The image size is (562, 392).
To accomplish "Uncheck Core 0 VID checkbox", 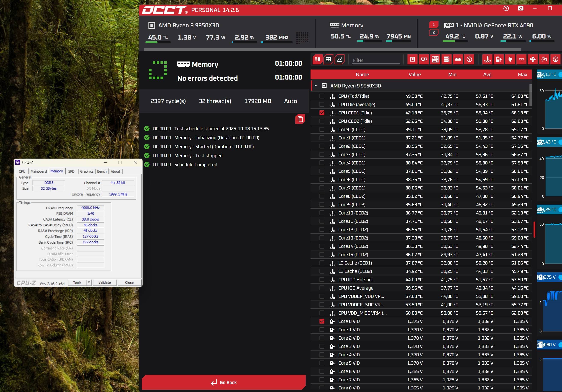I will [322, 321].
